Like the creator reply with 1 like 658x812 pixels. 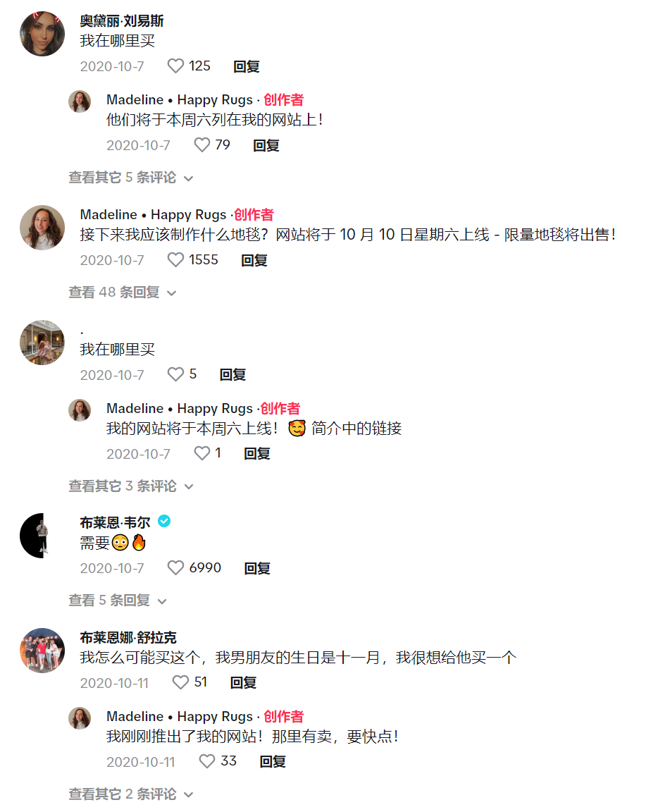click(x=202, y=453)
